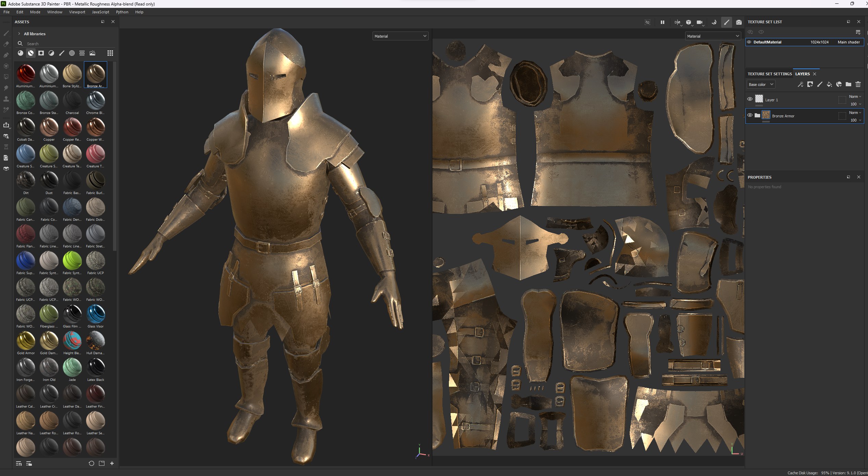Switch to Texture Set Settings tab
Screen dimensions: 868x476
pos(769,74)
